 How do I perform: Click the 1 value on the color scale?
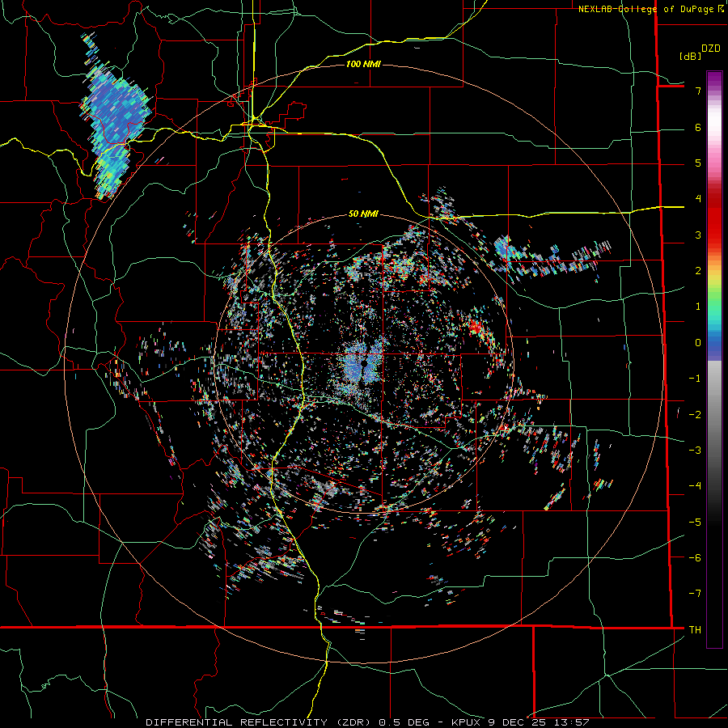pos(698,307)
